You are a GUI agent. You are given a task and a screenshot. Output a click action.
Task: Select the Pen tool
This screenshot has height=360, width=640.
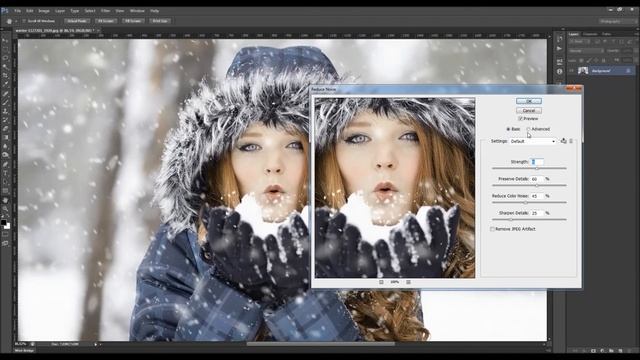point(5,165)
